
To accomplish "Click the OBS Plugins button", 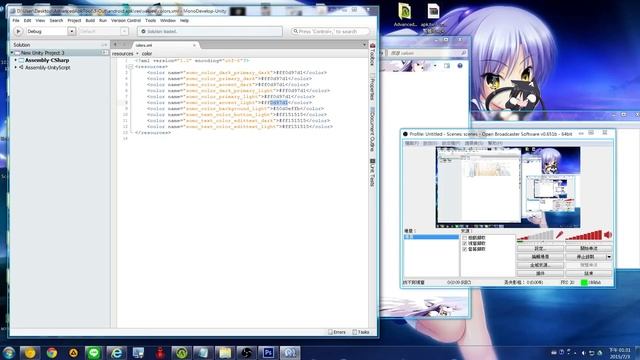I will tap(540, 273).
